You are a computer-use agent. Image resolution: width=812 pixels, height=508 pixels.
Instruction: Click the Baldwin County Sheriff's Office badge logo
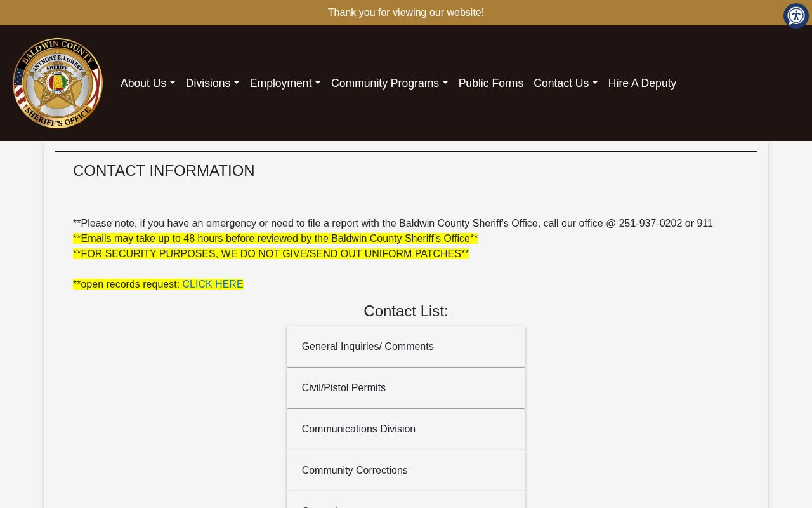pos(58,83)
